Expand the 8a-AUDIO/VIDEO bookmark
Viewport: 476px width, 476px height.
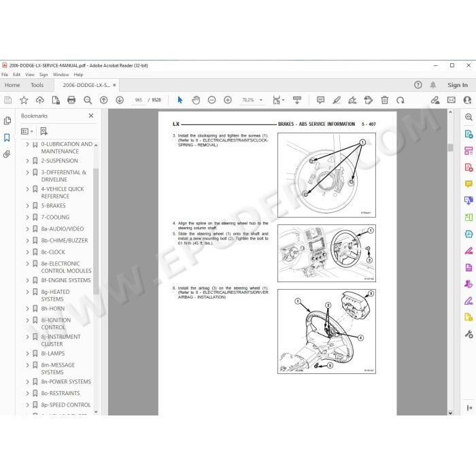pyautogui.click(x=27, y=229)
